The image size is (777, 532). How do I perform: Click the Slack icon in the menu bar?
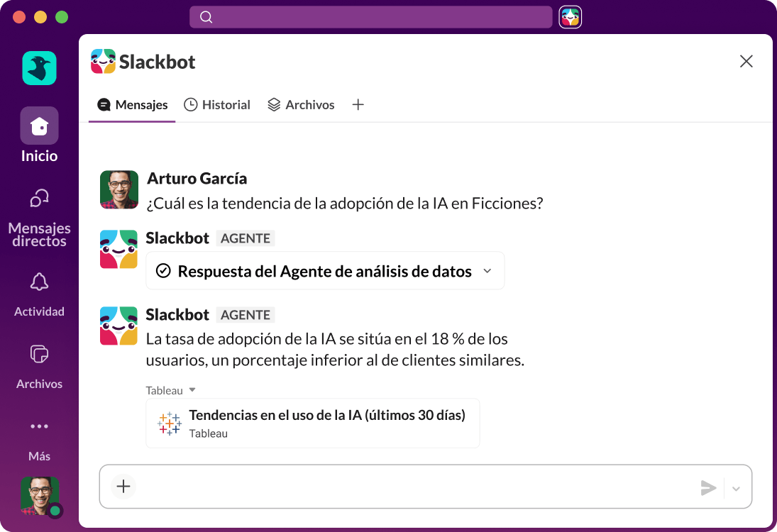coord(570,16)
